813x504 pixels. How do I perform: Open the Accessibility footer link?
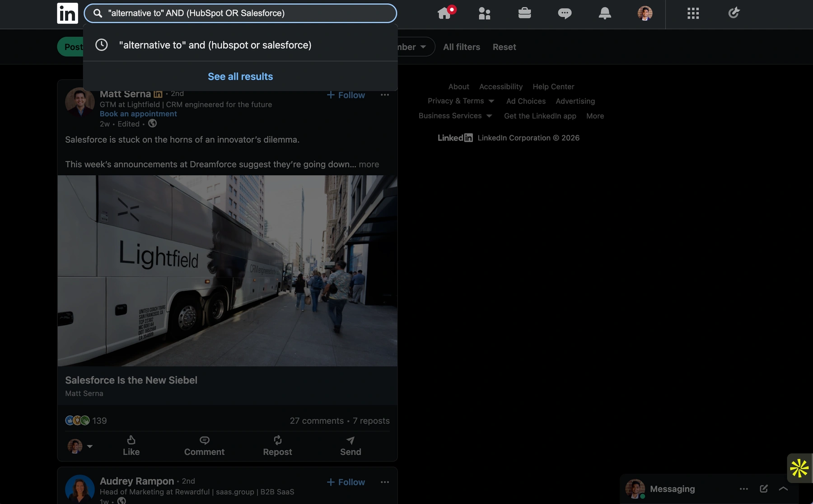click(501, 87)
